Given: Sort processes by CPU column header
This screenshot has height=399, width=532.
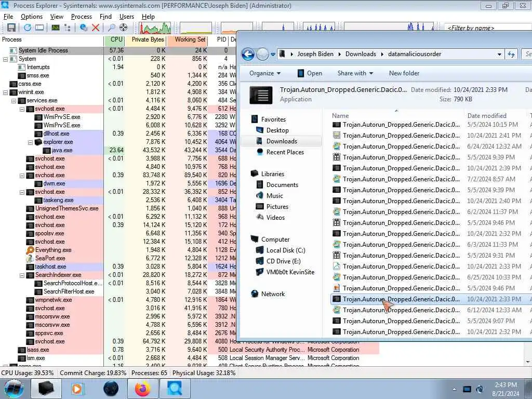Looking at the screenshot, I should (114, 39).
